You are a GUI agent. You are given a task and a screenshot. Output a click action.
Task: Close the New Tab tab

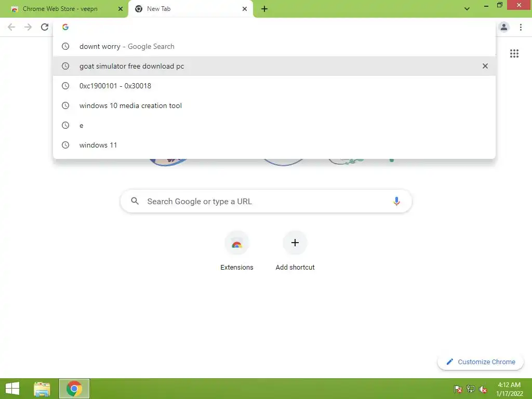pos(245,9)
